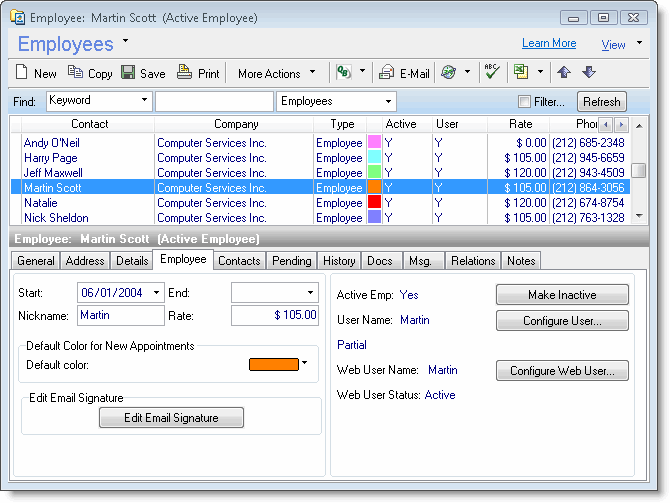
Task: Go to next record with down arrow
Action: (x=589, y=73)
